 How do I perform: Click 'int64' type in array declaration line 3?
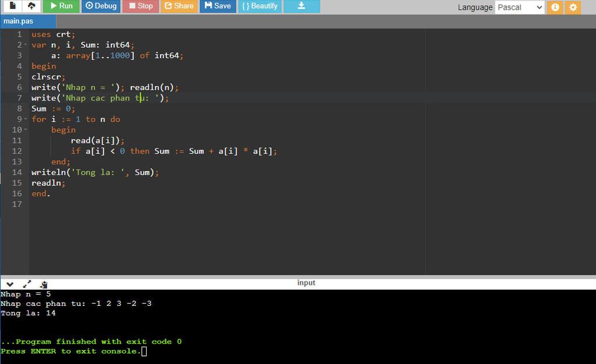coord(166,55)
